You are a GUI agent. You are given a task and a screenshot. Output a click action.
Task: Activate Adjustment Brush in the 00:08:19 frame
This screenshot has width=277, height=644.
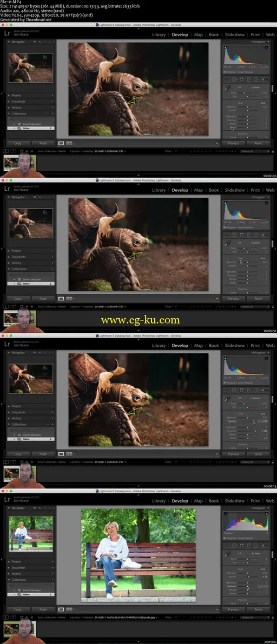coord(265,390)
